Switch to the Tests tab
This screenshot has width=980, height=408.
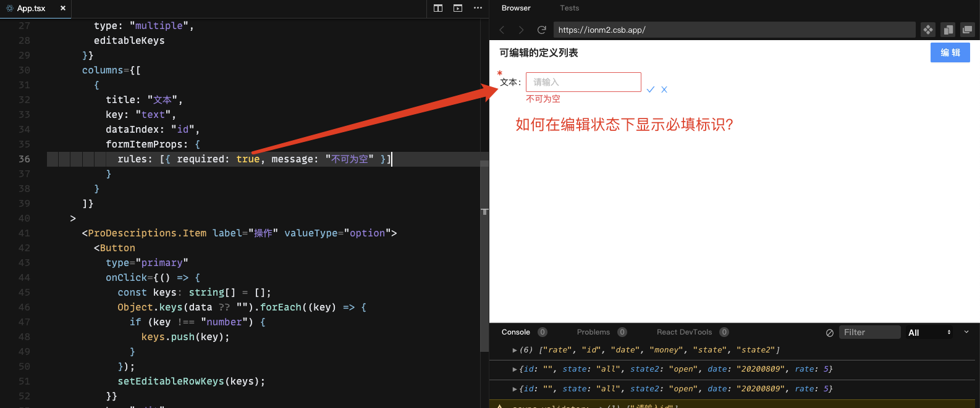pos(569,8)
